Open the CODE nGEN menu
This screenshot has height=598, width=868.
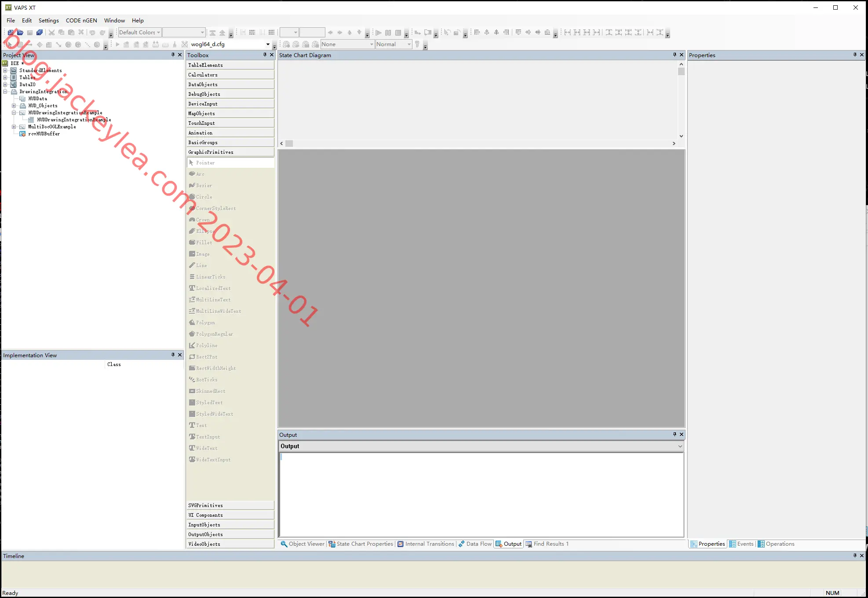pos(81,20)
